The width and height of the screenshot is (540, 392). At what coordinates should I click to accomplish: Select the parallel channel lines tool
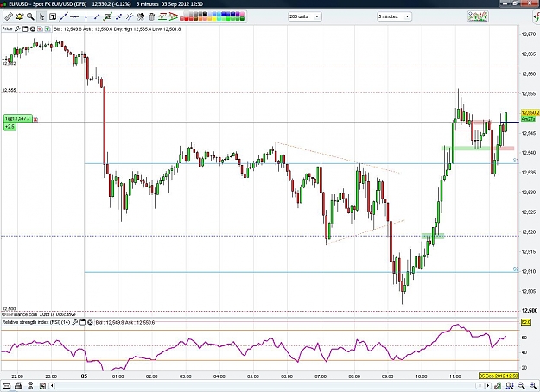(130, 16)
